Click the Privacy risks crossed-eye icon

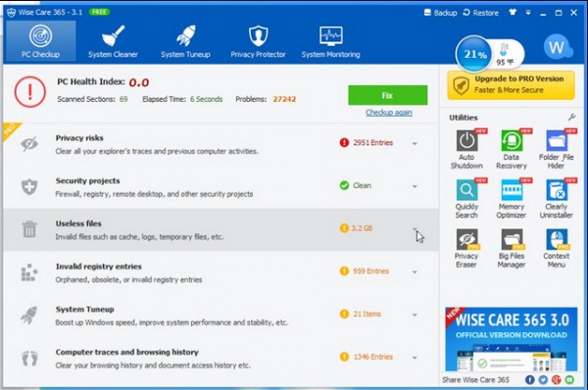tap(29, 144)
